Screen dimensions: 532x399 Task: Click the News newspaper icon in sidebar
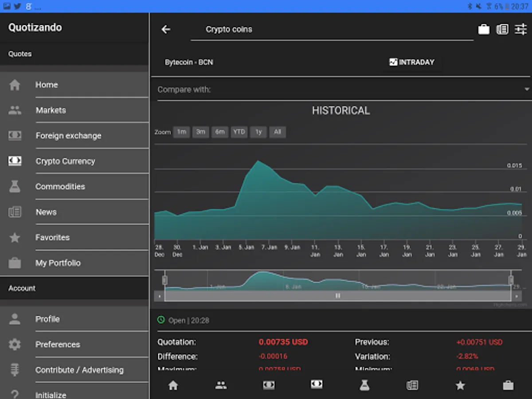[15, 212]
